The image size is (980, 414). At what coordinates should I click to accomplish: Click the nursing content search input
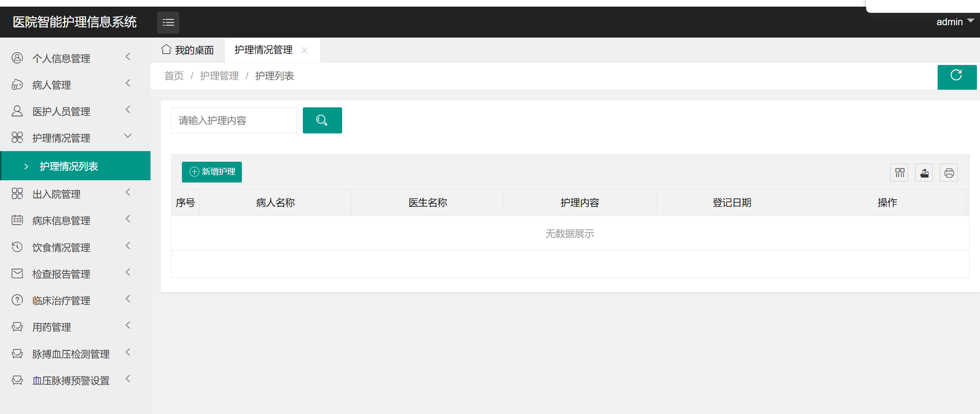click(234, 120)
